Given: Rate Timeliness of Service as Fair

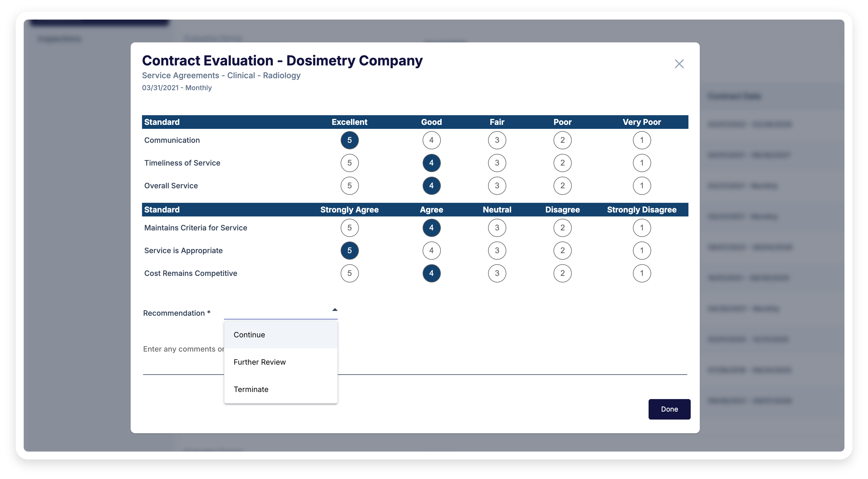Looking at the screenshot, I should coord(497,163).
